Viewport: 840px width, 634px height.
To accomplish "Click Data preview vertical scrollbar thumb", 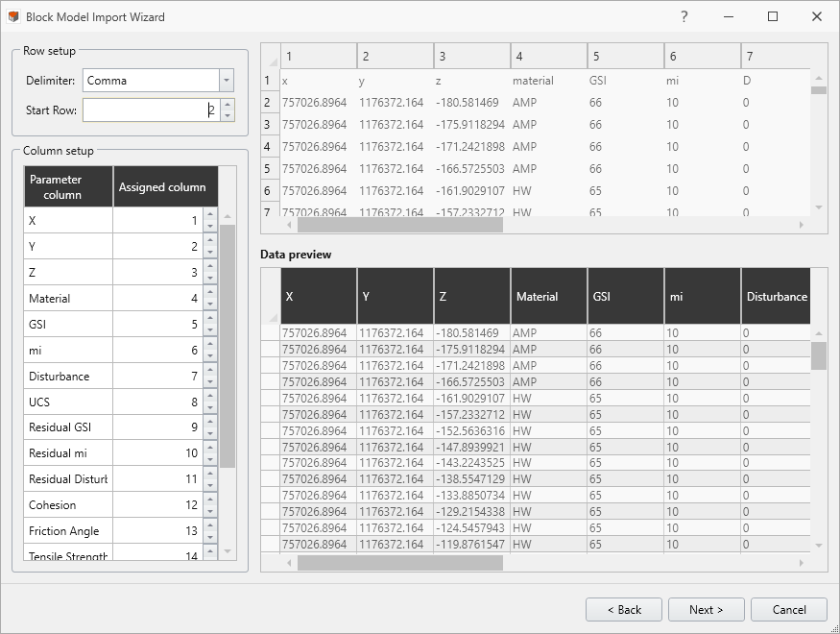I will tap(819, 355).
